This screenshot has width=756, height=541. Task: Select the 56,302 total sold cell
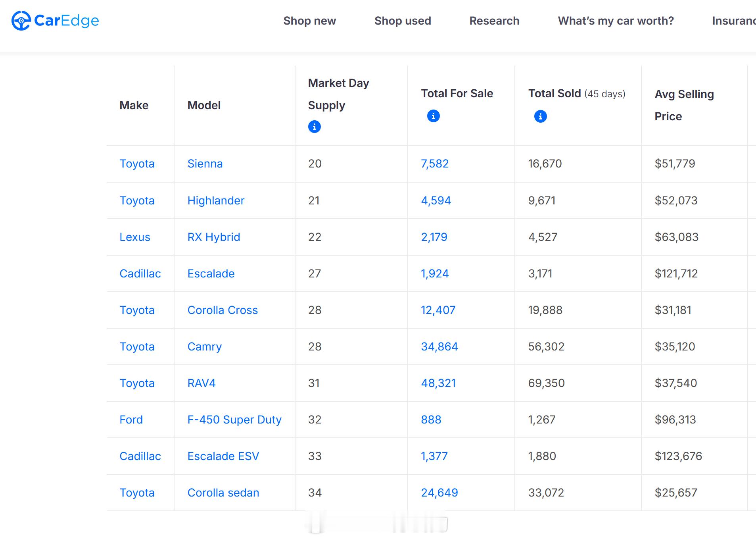pos(546,347)
